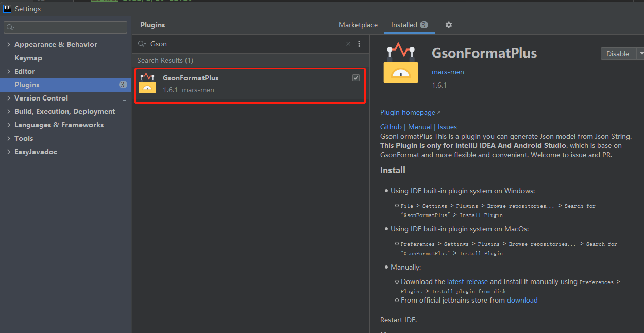
Task: Open the Github link
Action: 391,127
